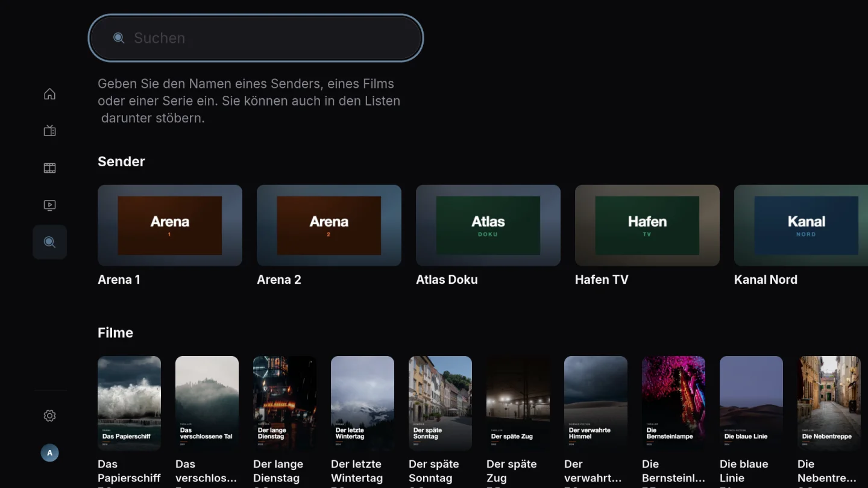Select the Der späte Zug movie poster
Image resolution: width=868 pixels, height=488 pixels.
tap(518, 403)
